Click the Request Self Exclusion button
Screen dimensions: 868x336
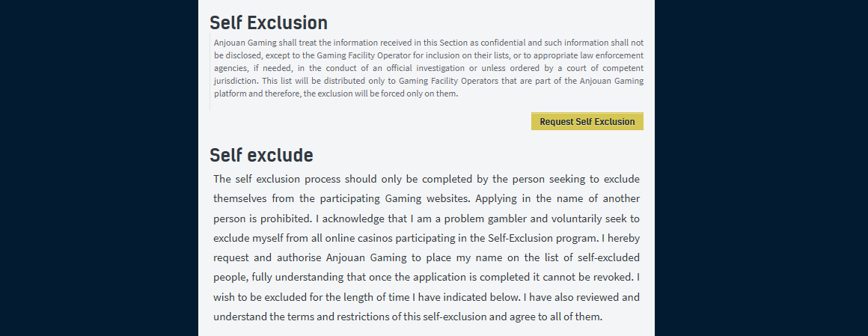pos(587,122)
